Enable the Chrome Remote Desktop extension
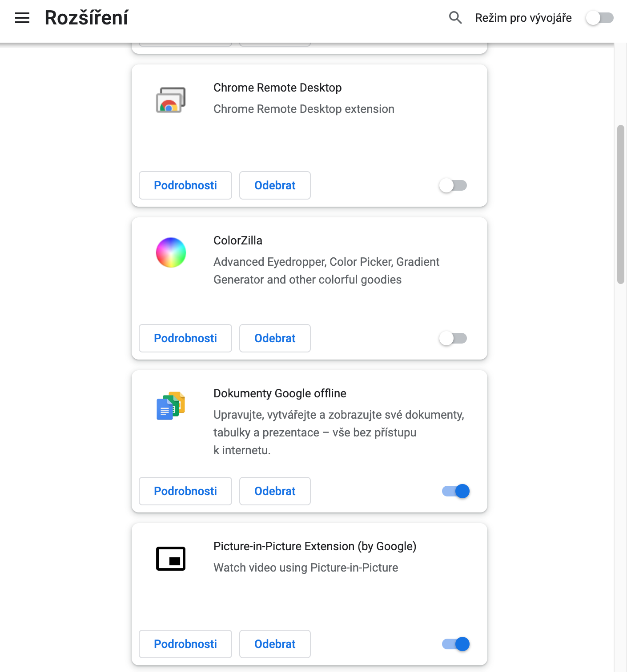The width and height of the screenshot is (627, 672). (453, 185)
